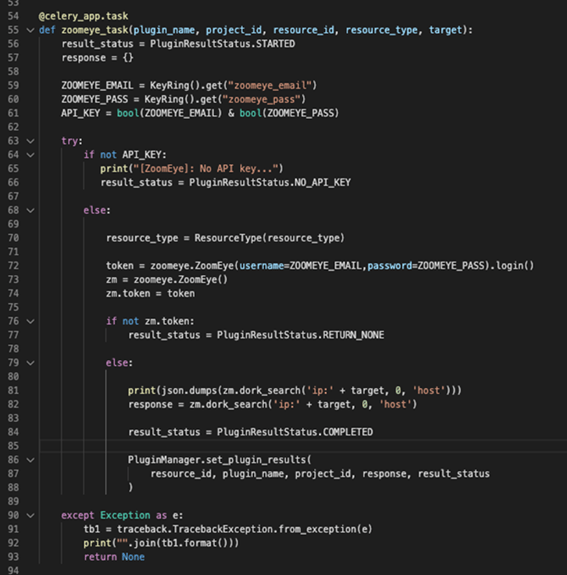Click traceback.TracebackException.from_exception call
The image size is (567, 575).
[245, 529]
